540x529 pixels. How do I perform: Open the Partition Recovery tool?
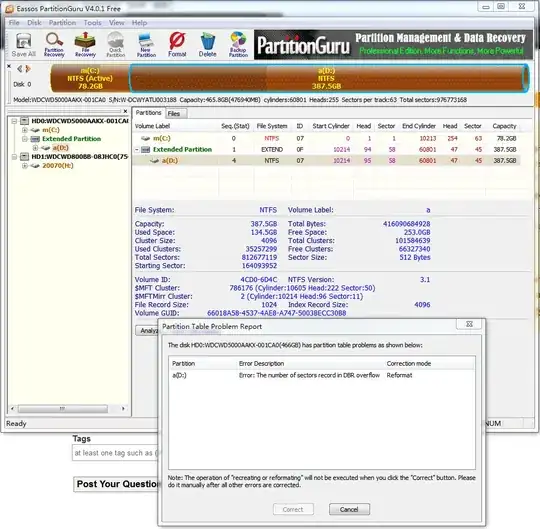[x=54, y=45]
